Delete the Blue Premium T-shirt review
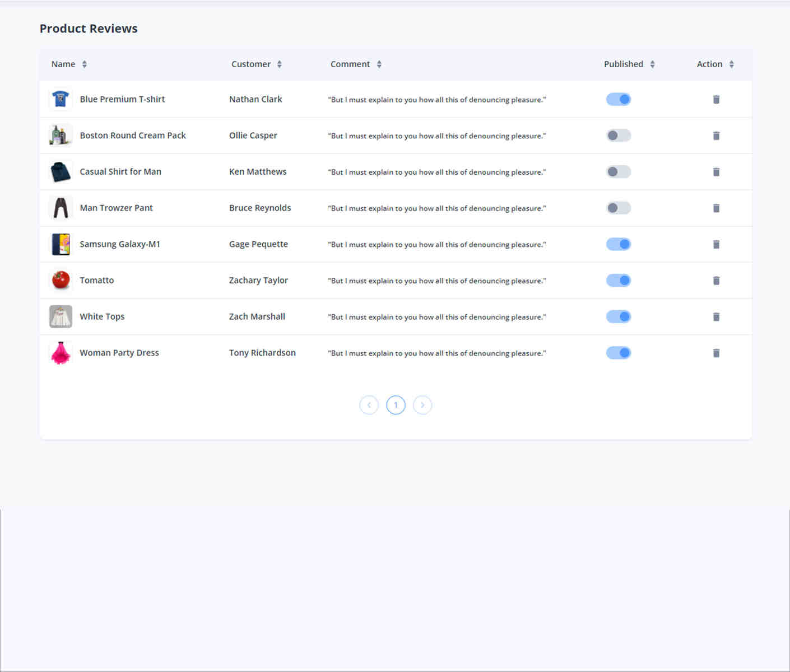The width and height of the screenshot is (790, 672). pos(716,100)
